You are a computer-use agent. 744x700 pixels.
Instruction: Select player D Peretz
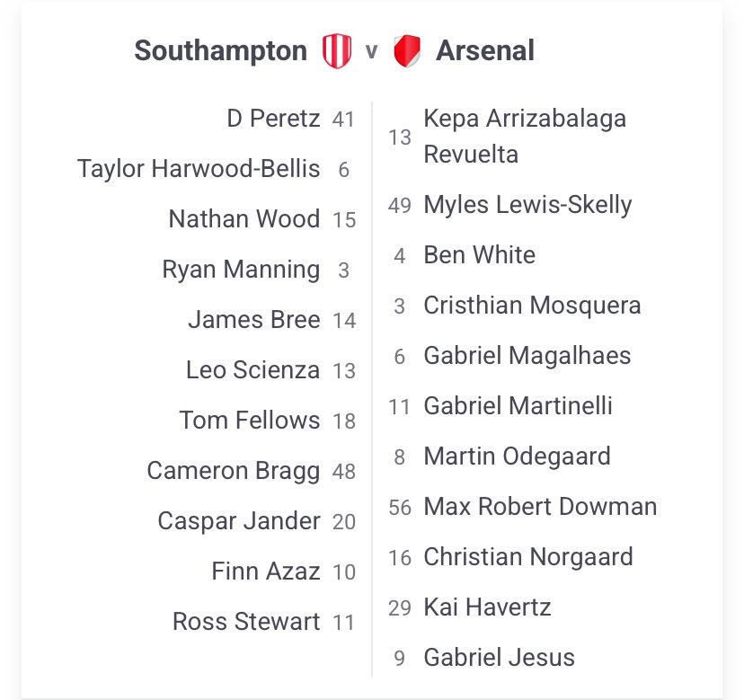click(273, 119)
